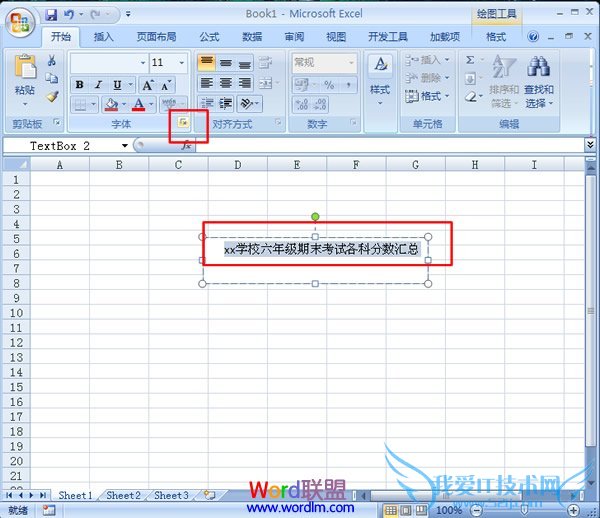This screenshot has height=518, width=600.
Task: Align text to the right
Action: click(245, 83)
